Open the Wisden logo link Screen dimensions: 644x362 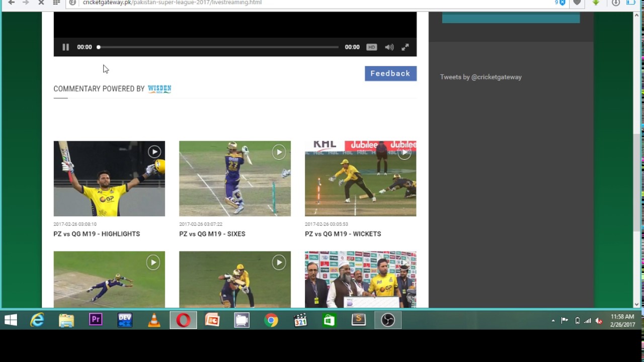tap(159, 88)
